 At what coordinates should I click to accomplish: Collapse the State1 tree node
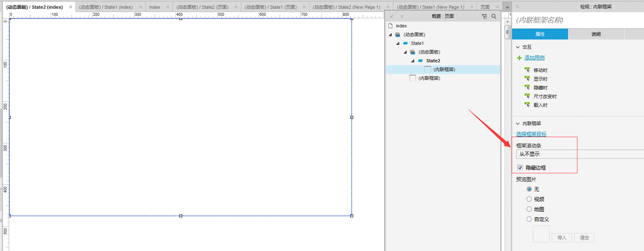[x=398, y=43]
